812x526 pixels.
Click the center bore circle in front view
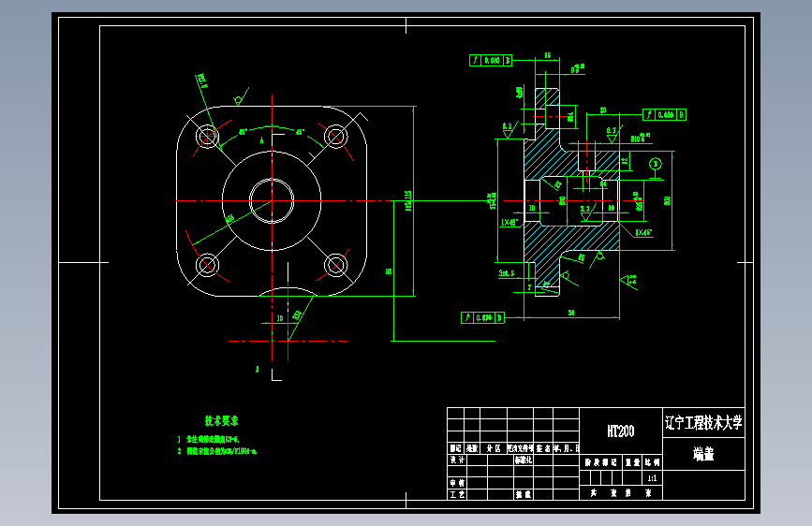[x=272, y=201]
